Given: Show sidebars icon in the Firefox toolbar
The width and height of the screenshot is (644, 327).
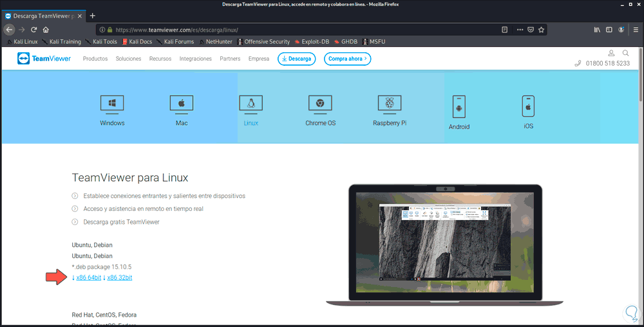Looking at the screenshot, I should [x=609, y=30].
